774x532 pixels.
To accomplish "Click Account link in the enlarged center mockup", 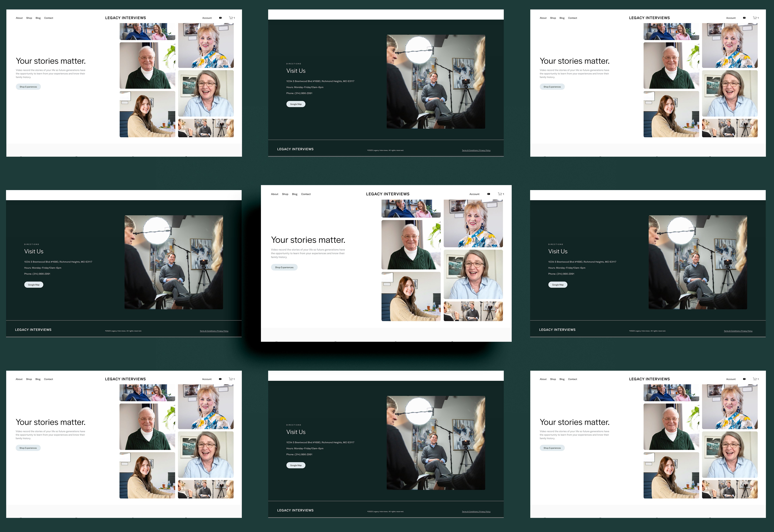I will click(x=474, y=194).
